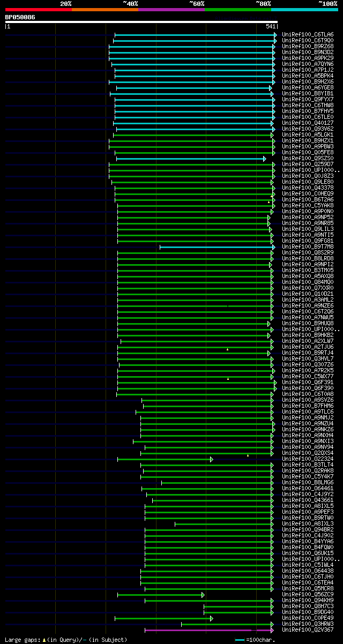Select the UniRef100_A5LGK1 label
Viewport: 343px width, 644px height.
(x=308, y=134)
